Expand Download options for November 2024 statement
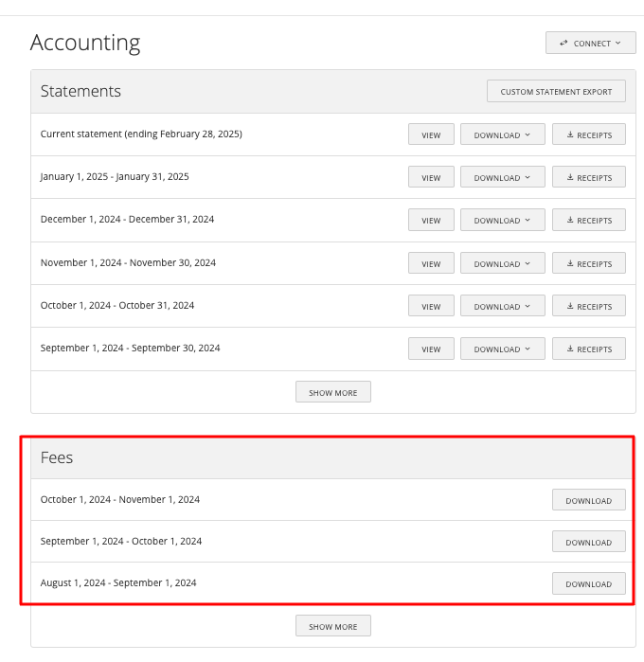 [x=502, y=264]
